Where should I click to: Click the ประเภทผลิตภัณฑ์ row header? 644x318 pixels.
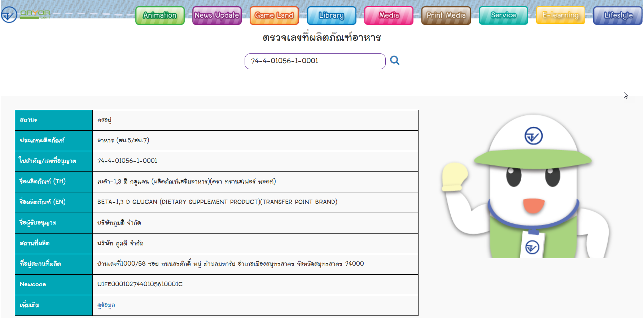(54, 141)
